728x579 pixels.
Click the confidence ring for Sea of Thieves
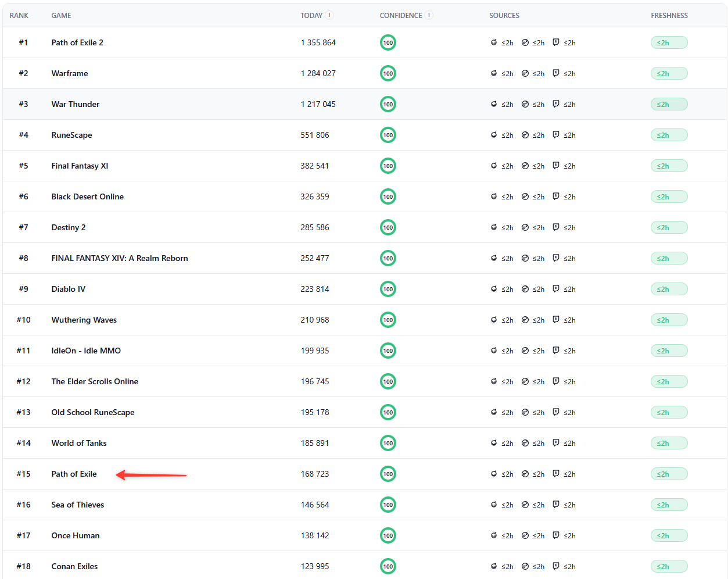click(x=388, y=505)
